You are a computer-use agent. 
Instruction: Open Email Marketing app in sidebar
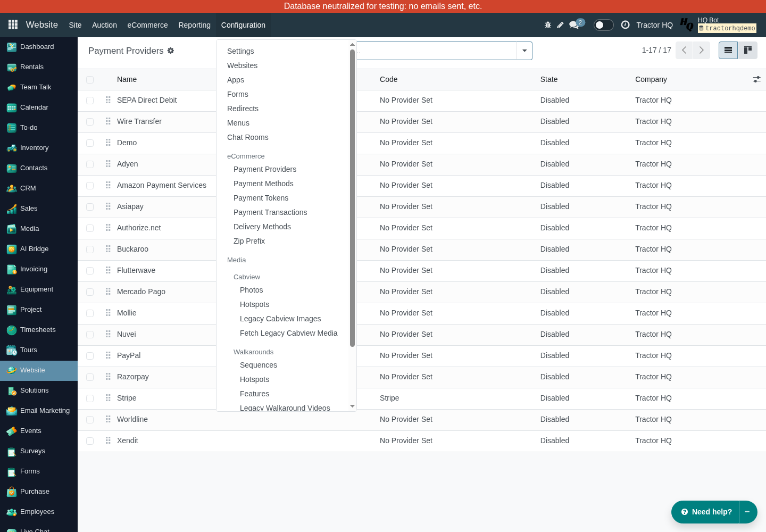coord(39,411)
